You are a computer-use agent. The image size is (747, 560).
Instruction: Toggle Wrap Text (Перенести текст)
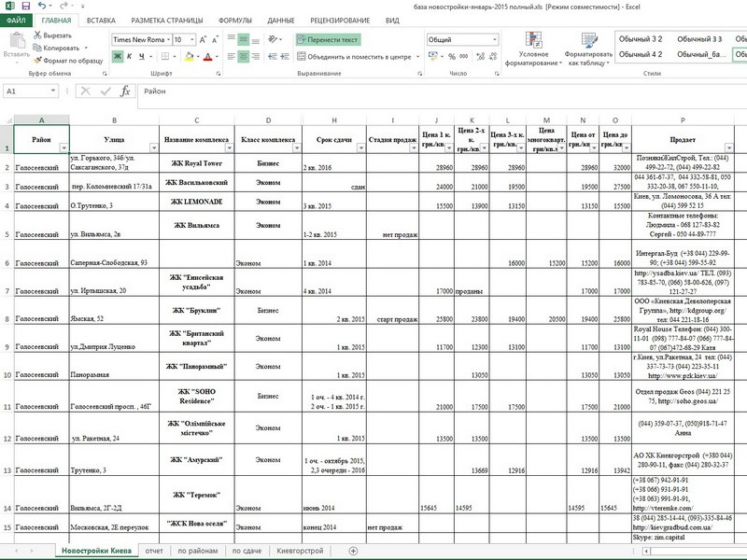coord(328,39)
